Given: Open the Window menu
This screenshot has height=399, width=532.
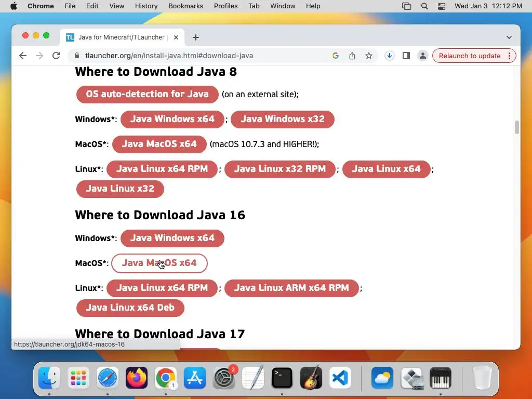Looking at the screenshot, I should click(x=283, y=6).
